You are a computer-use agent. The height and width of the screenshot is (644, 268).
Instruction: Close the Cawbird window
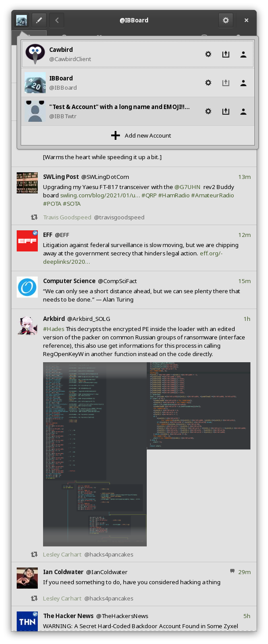[246, 20]
